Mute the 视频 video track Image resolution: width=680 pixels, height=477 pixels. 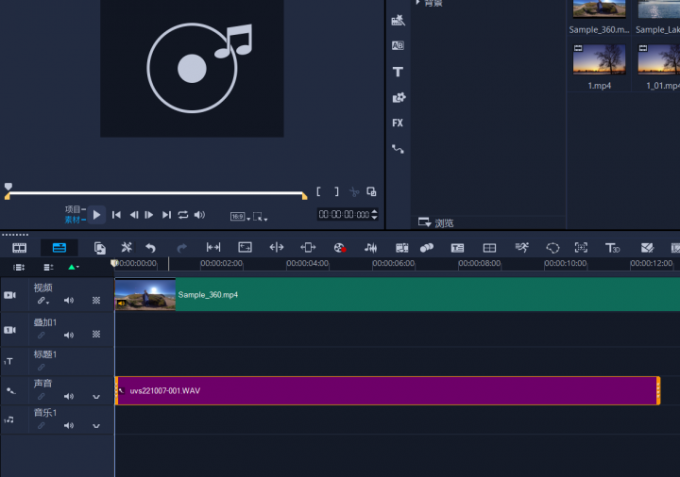click(69, 301)
